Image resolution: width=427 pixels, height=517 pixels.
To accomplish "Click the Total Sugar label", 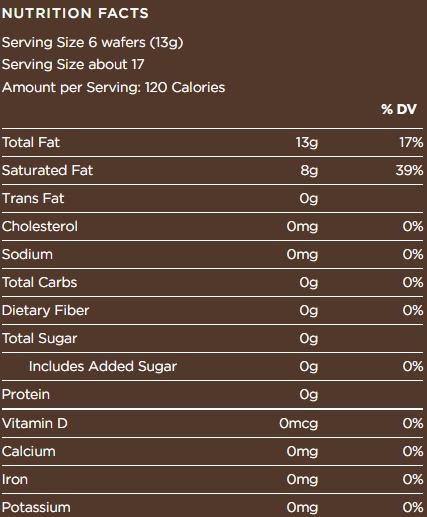I will tap(40, 339).
